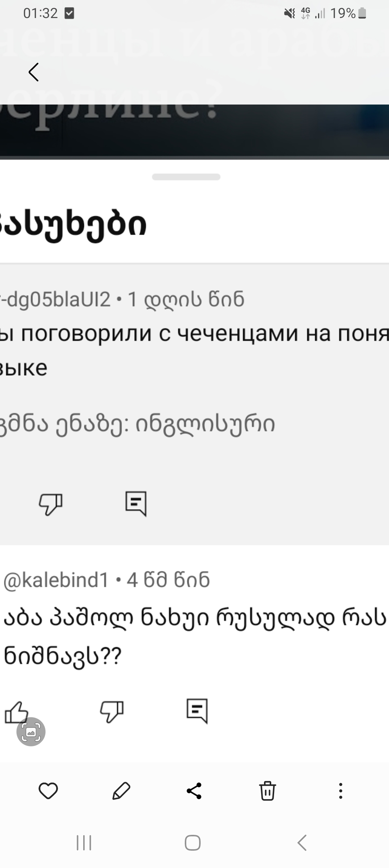Tap the back arrow at top left

pos(33,72)
